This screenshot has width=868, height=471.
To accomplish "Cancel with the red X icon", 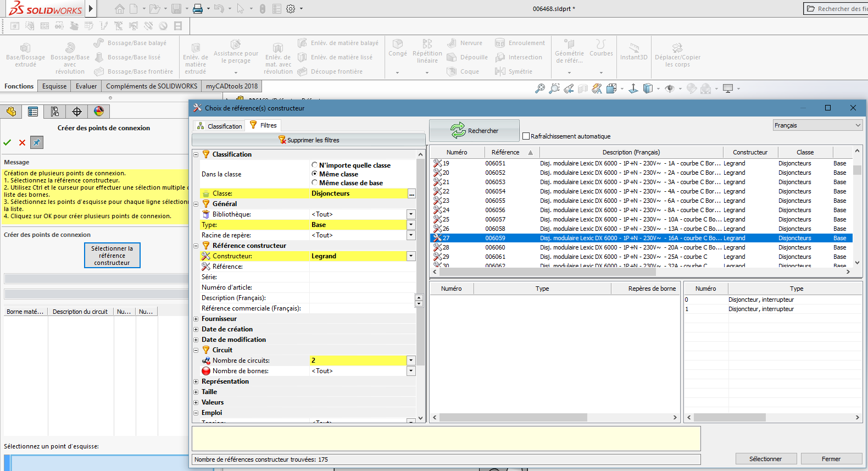I will (x=22, y=142).
